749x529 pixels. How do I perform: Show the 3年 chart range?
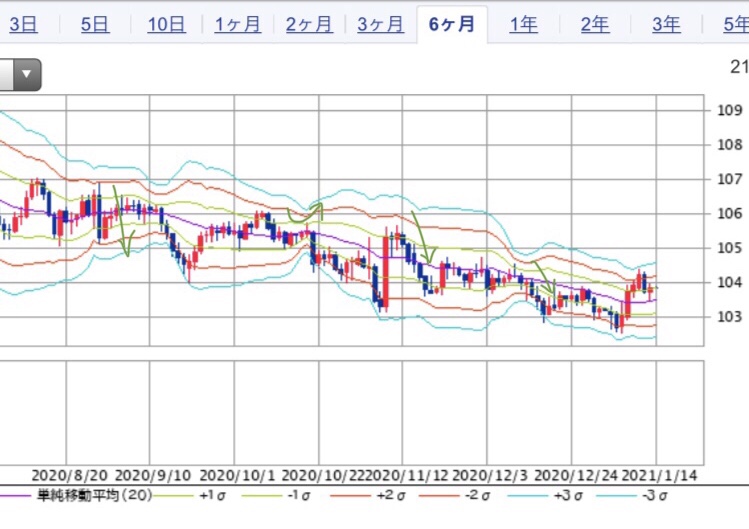tap(666, 24)
